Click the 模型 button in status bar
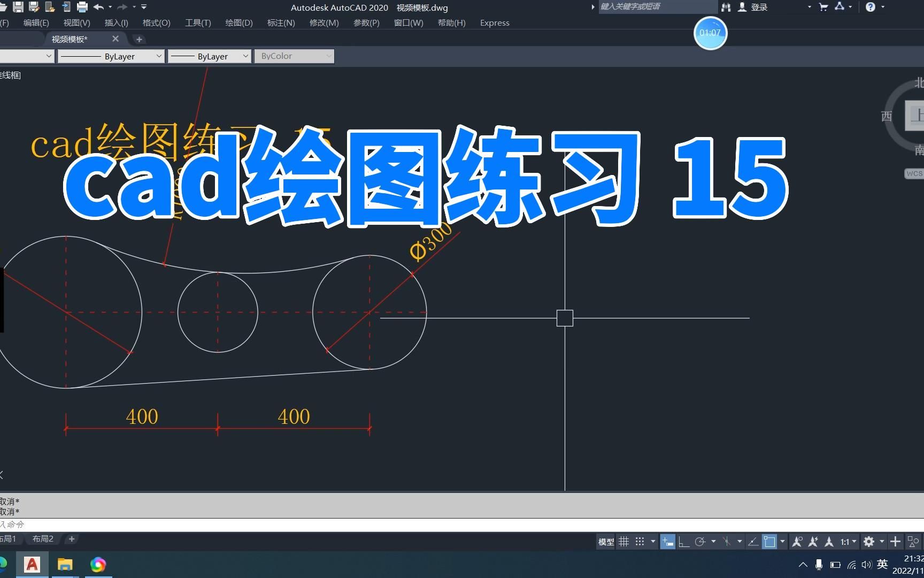Viewport: 924px width, 578px height. coord(605,541)
